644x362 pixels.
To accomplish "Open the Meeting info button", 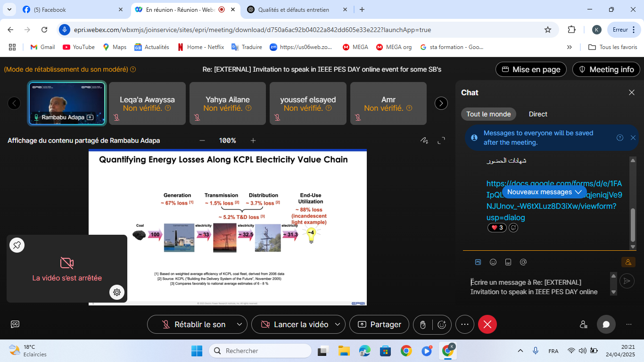I will [x=606, y=69].
